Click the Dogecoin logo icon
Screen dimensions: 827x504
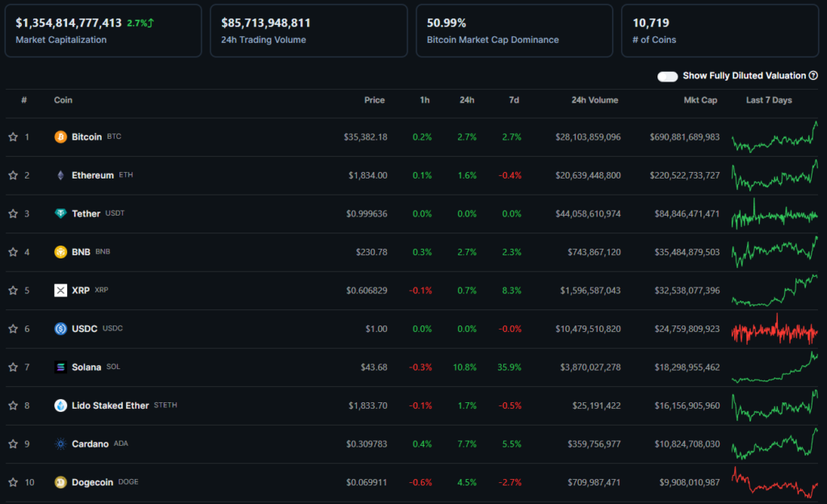point(61,481)
